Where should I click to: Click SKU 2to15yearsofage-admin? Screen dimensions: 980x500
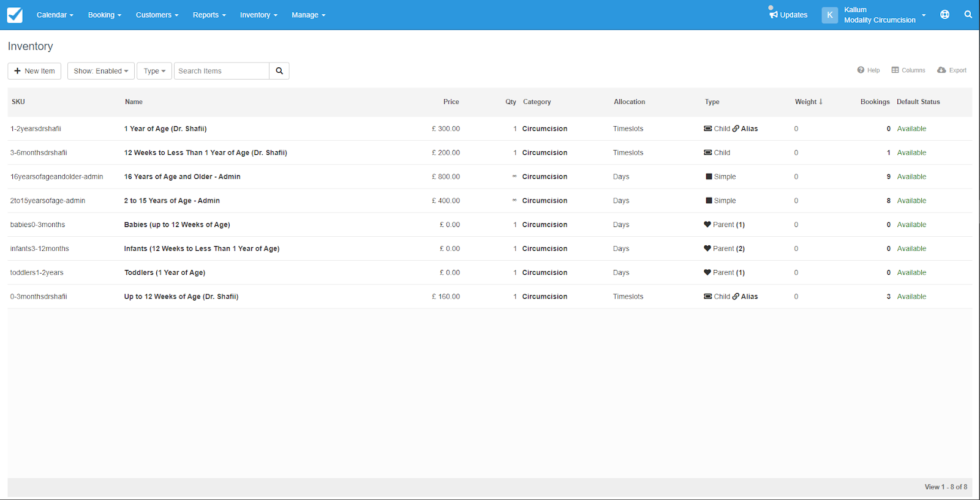48,200
